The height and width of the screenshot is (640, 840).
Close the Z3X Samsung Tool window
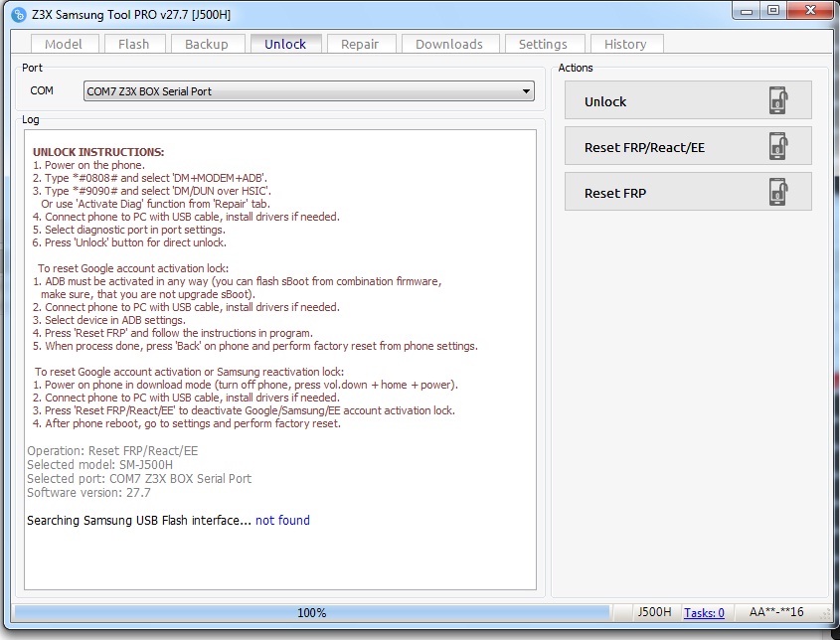coord(810,11)
